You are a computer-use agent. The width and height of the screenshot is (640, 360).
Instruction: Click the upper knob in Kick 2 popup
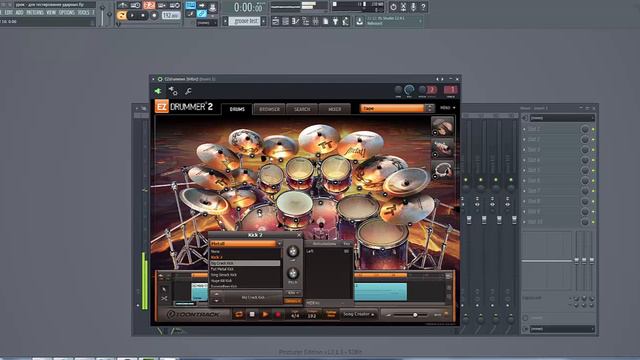coord(293,251)
